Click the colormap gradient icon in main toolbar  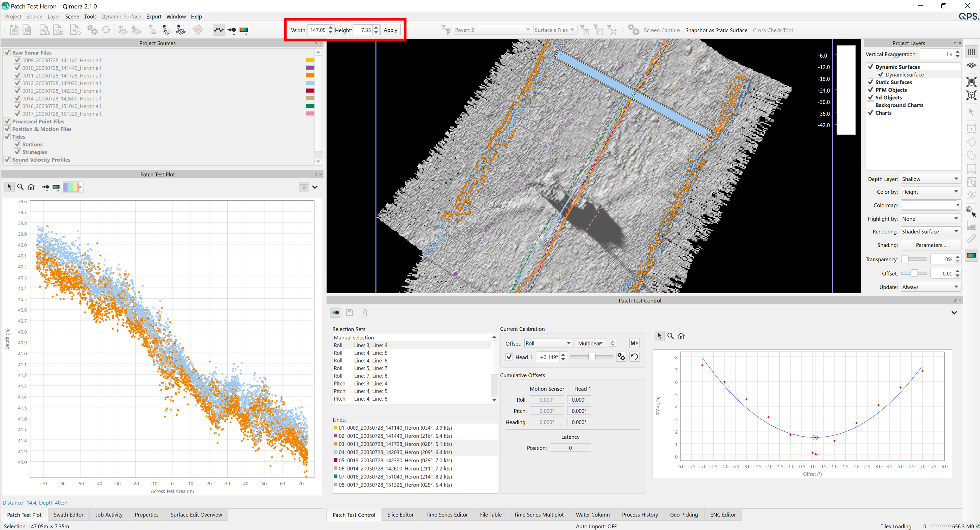[x=244, y=30]
